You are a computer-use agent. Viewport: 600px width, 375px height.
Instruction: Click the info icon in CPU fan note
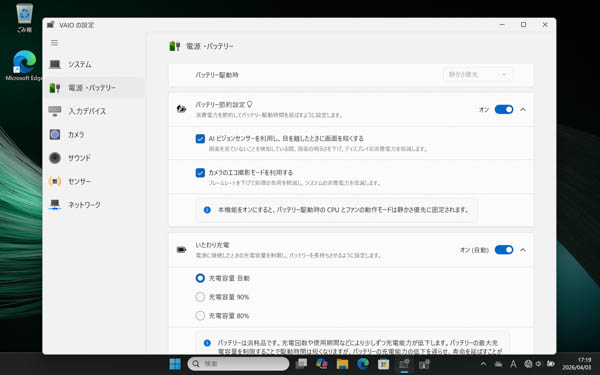(x=207, y=210)
